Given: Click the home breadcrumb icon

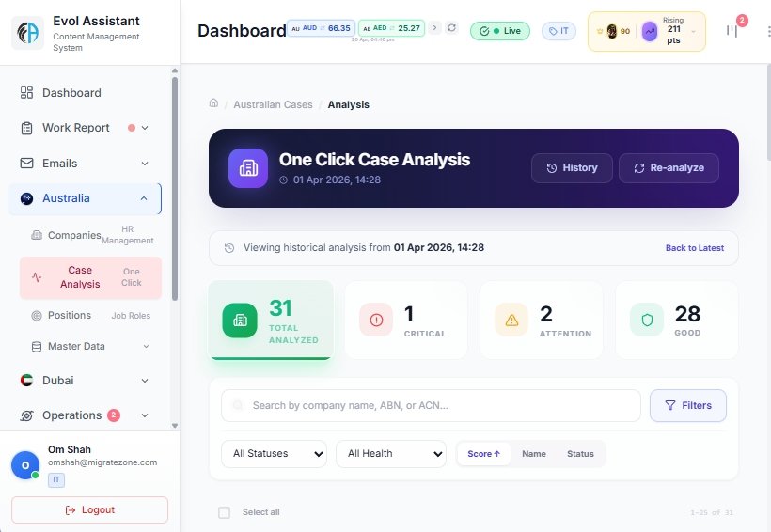Looking at the screenshot, I should [x=213, y=102].
